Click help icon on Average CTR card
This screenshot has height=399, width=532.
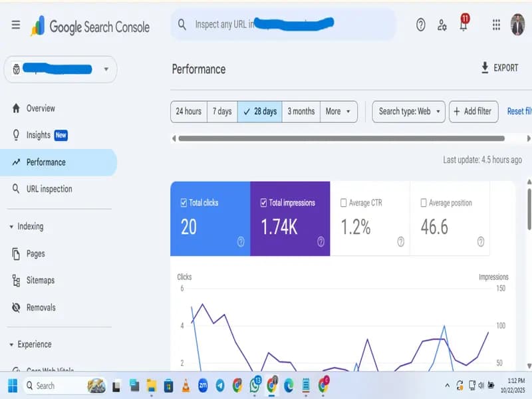[x=401, y=241]
